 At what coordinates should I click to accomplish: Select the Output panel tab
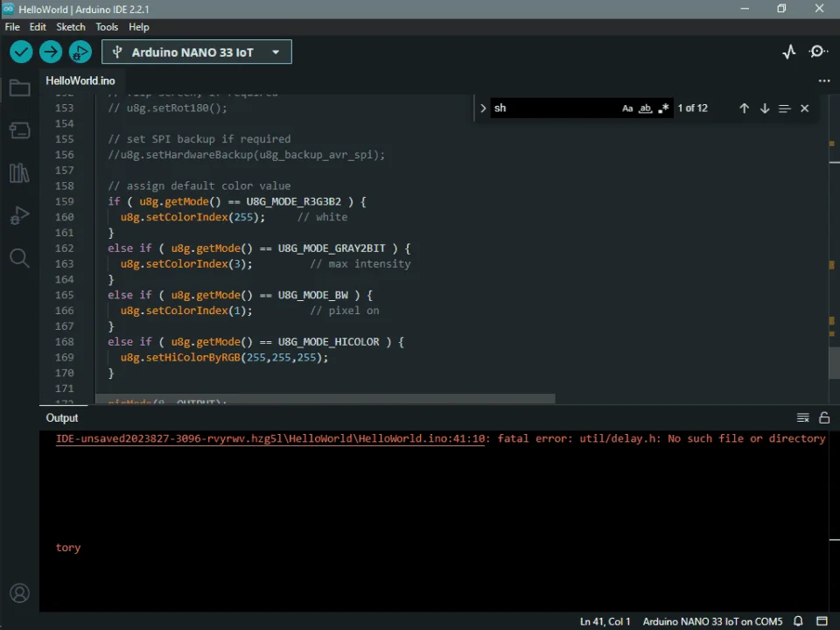click(62, 418)
